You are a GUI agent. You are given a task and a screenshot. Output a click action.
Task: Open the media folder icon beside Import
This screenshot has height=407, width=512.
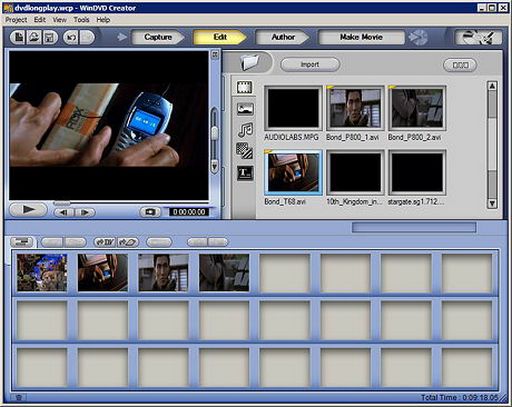click(250, 62)
